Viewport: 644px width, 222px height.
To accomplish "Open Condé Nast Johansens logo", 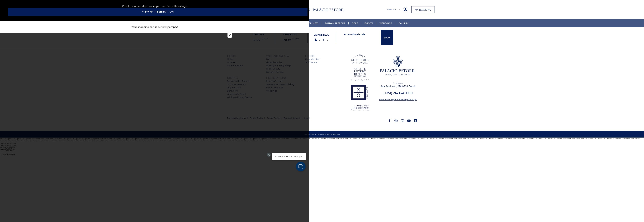I will tap(360, 108).
